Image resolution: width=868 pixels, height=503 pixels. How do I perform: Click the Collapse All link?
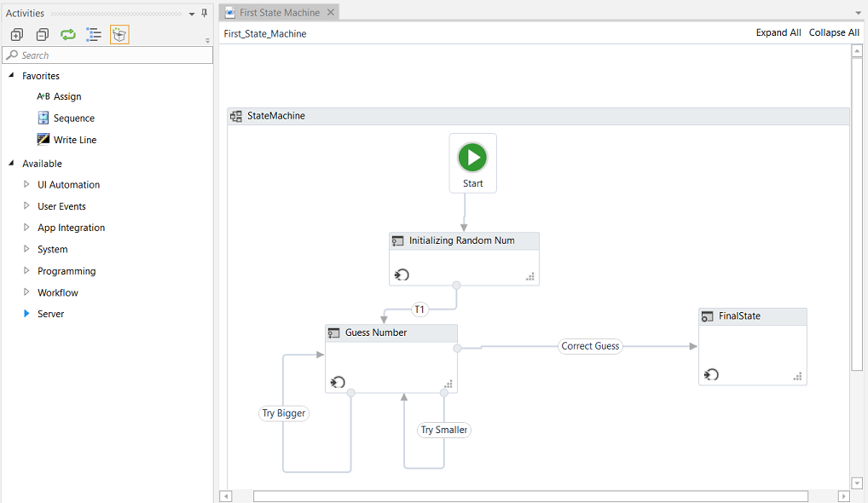833,32
